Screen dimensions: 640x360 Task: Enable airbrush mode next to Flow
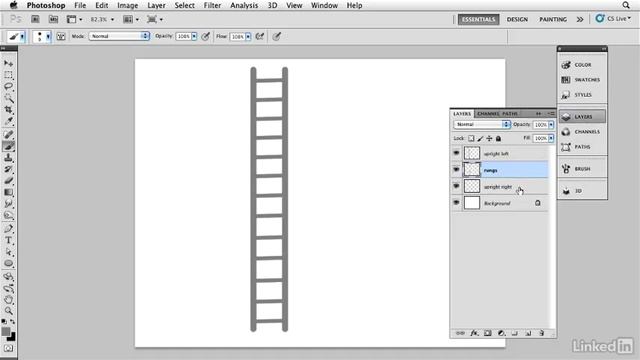click(x=260, y=36)
